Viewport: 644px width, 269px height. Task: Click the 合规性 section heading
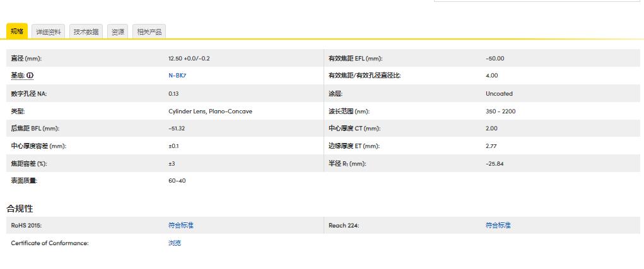click(x=20, y=209)
